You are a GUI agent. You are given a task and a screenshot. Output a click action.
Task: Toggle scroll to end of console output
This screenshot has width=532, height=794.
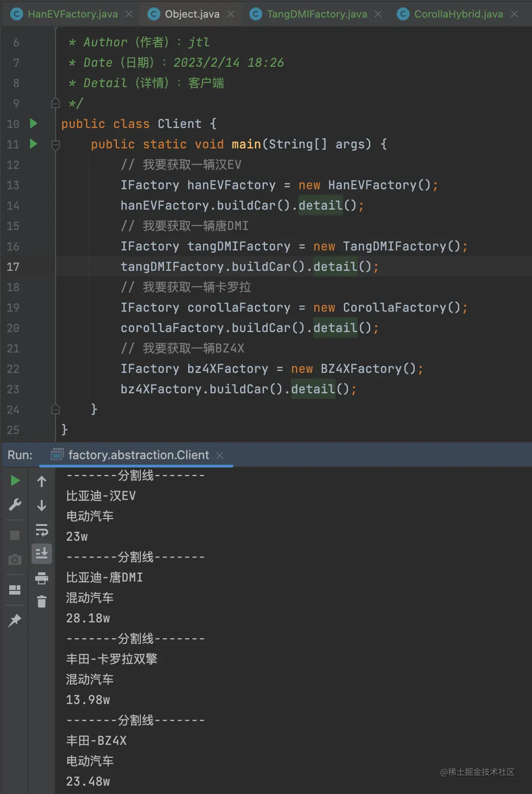tap(42, 553)
